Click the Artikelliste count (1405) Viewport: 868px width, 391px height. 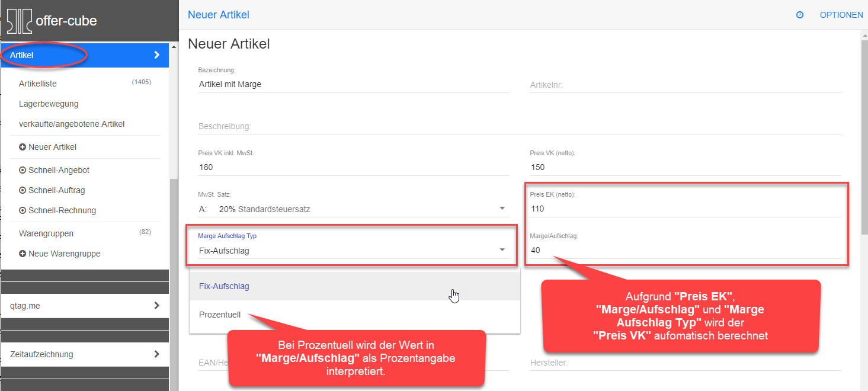(142, 82)
